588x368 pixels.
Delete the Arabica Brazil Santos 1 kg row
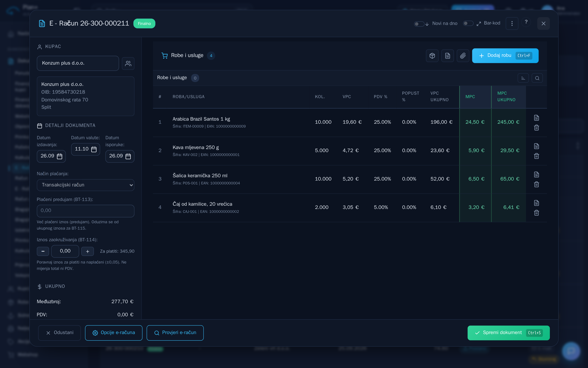click(537, 128)
